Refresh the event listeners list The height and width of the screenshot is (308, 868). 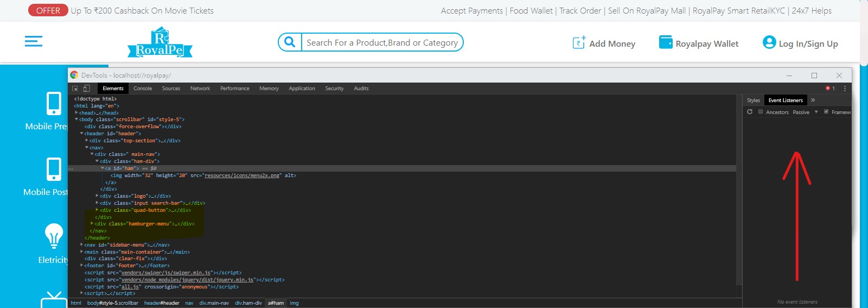750,112
